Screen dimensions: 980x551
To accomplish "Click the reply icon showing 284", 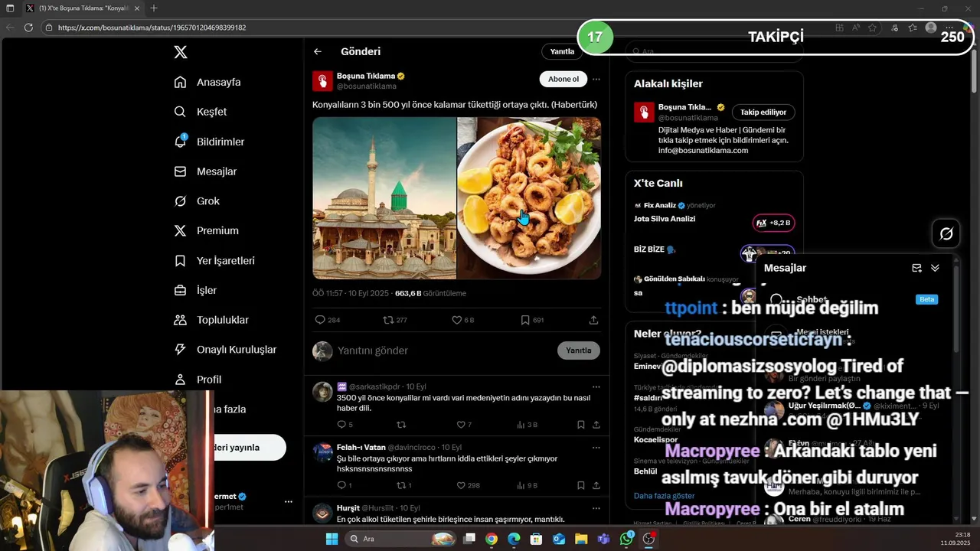I will (327, 320).
